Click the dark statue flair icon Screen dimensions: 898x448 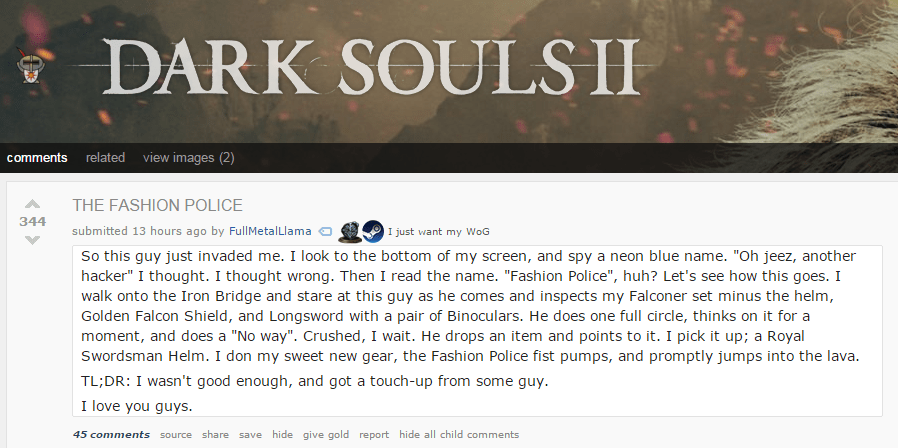(x=350, y=230)
